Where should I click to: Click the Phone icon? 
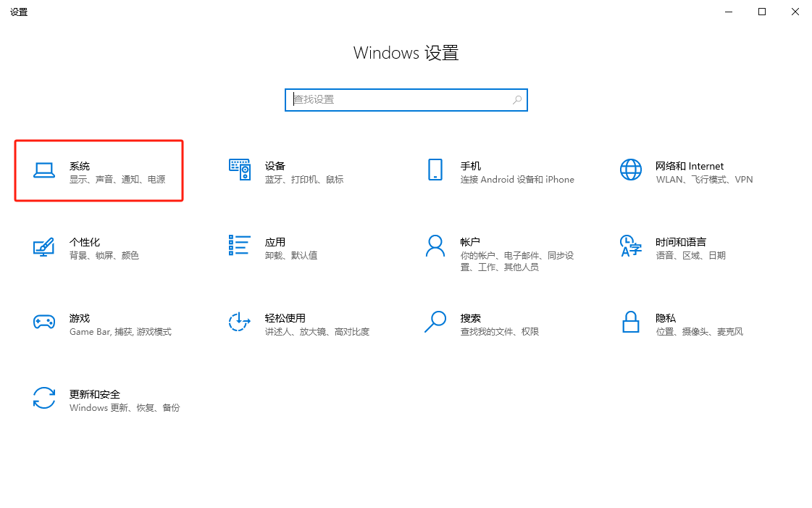coord(435,170)
